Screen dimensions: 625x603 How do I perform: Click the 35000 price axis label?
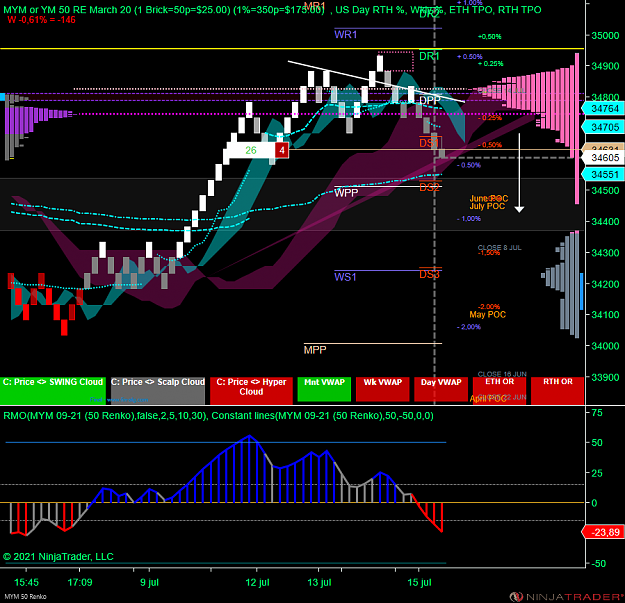(605, 35)
